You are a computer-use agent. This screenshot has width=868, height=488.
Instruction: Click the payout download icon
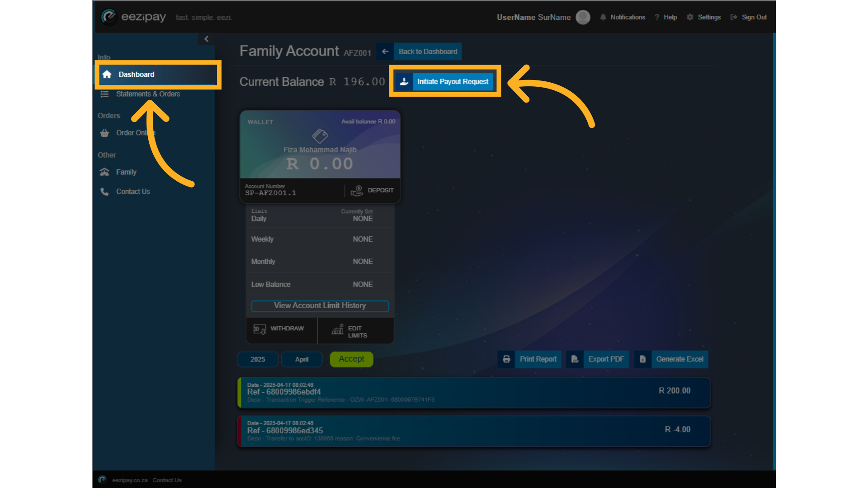404,82
